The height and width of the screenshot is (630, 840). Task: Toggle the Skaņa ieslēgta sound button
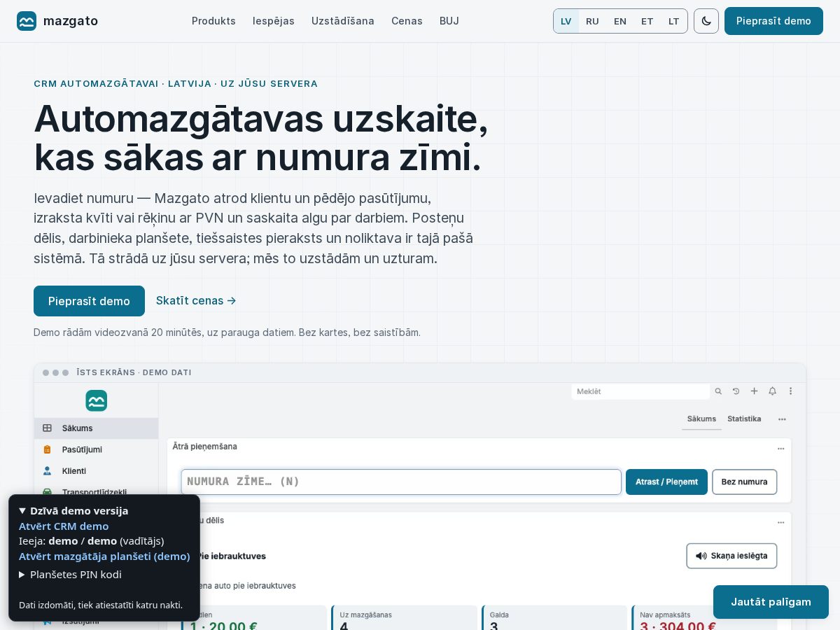pyautogui.click(x=731, y=556)
